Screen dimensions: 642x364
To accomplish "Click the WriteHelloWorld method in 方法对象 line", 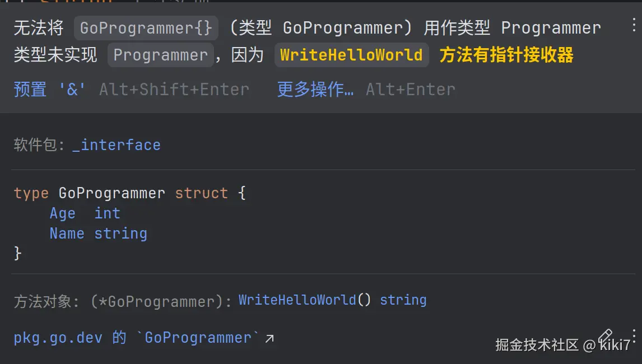I will click(297, 300).
